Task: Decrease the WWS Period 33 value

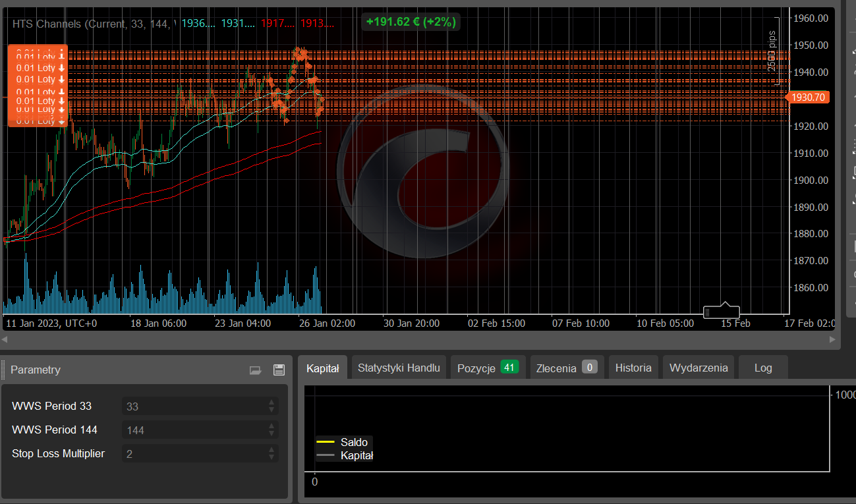Action: (x=271, y=410)
